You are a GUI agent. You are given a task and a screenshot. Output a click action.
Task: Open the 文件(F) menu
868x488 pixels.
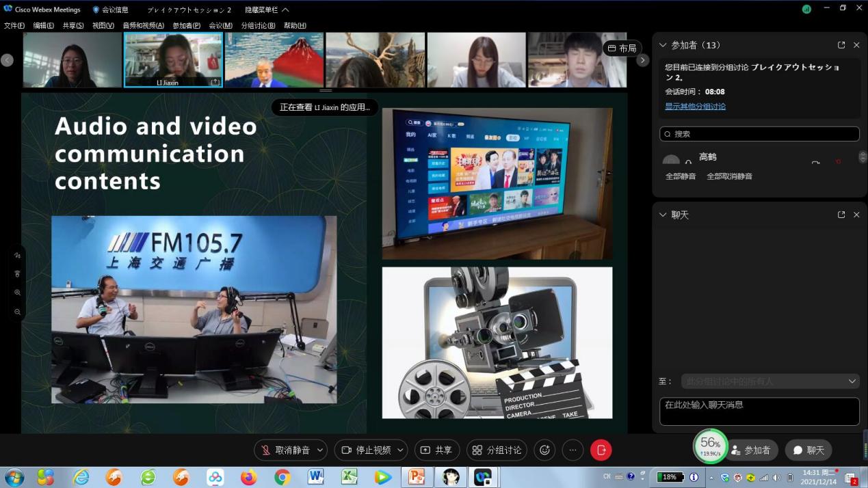tap(14, 25)
